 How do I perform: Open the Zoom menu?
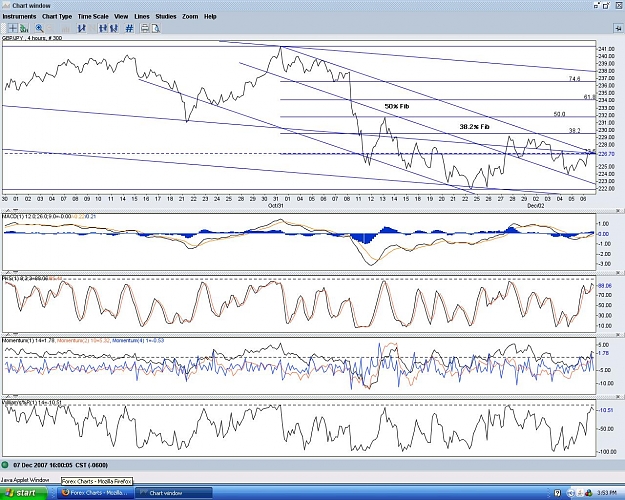[x=190, y=16]
